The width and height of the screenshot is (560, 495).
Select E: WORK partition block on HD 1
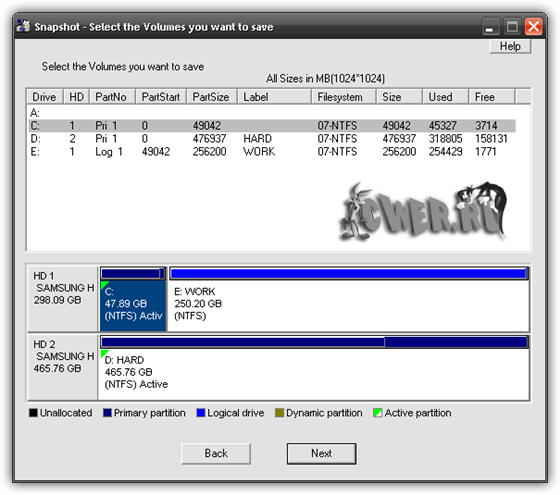coord(349,299)
